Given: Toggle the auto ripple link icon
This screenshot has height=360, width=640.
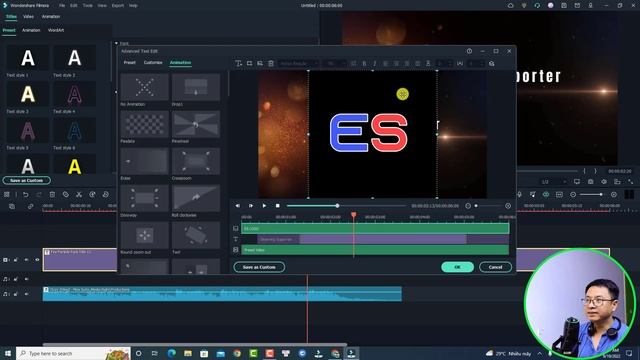Looking at the screenshot, I should 30,207.
